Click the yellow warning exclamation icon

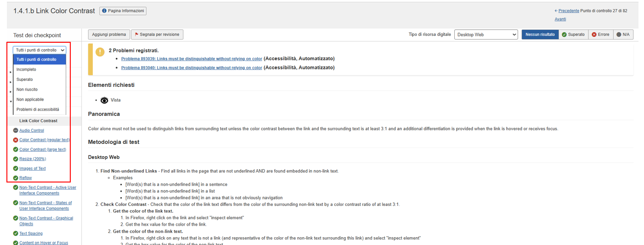point(100,52)
